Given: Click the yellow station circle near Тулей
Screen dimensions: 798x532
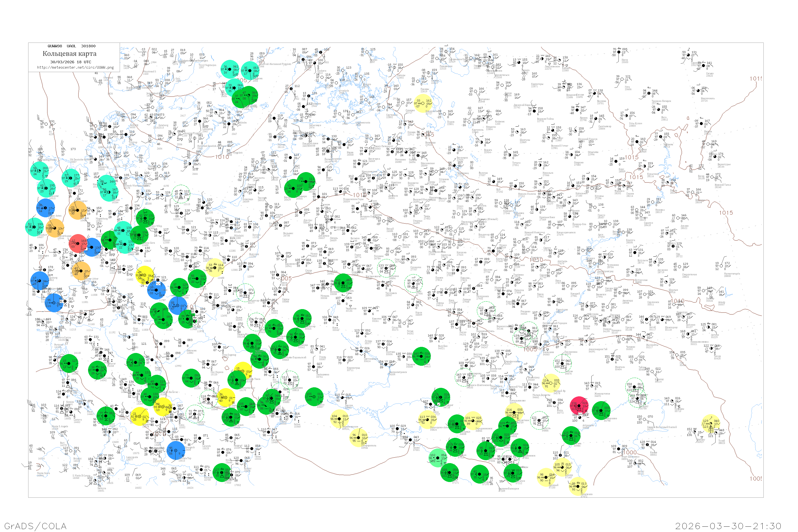Looking at the screenshot, I should [x=711, y=423].
